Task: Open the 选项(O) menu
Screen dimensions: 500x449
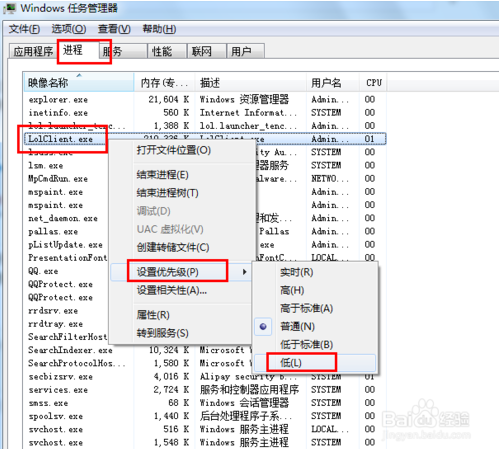Action: coord(69,29)
